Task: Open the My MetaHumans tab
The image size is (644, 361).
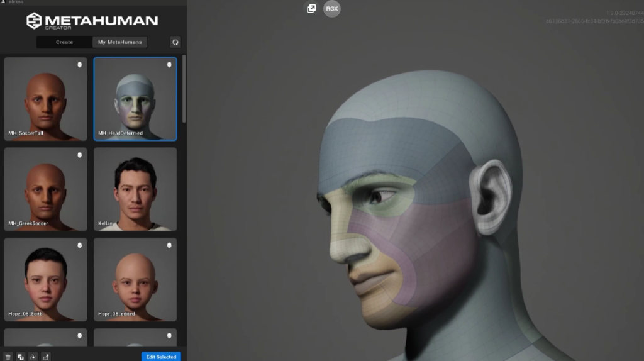Action: tap(119, 42)
